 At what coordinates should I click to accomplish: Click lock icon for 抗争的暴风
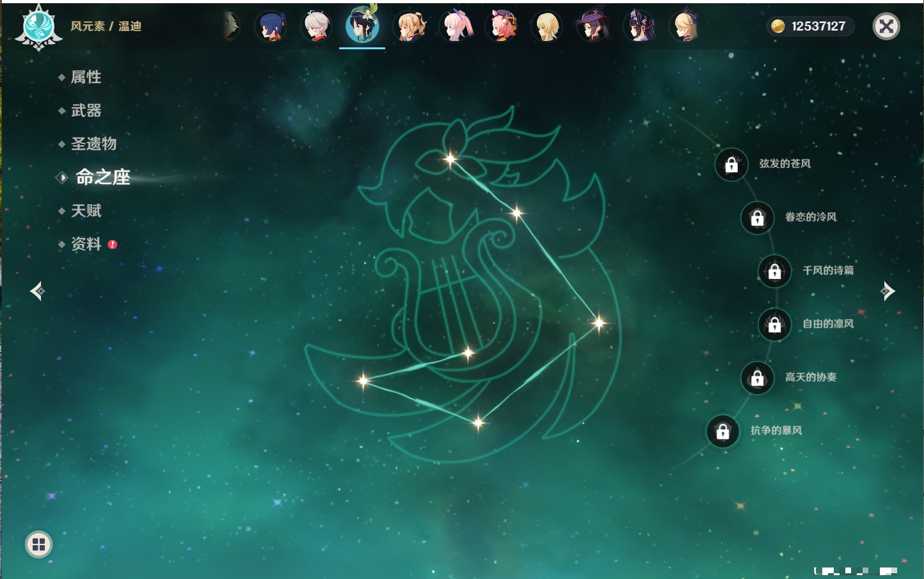723,432
